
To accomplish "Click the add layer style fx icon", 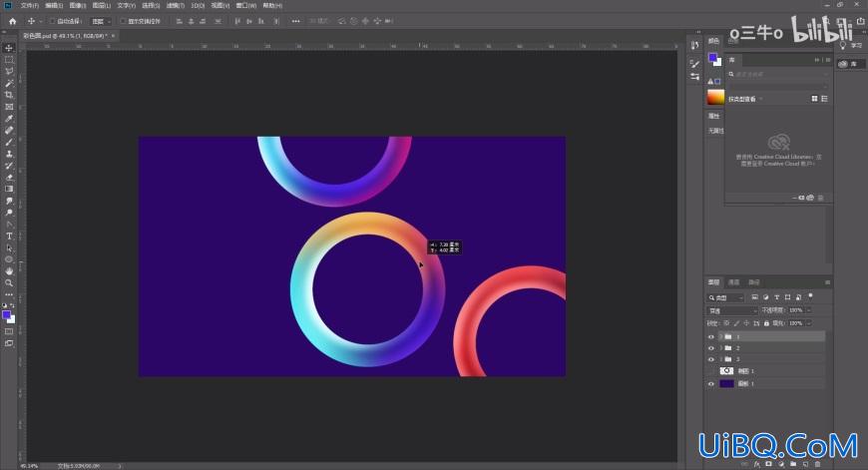I will click(x=756, y=464).
